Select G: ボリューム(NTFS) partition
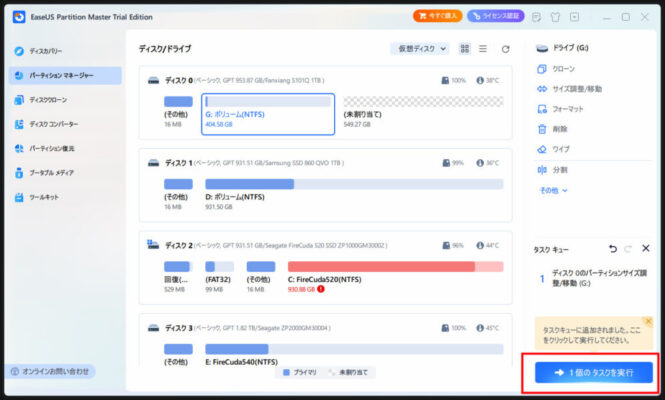The width and height of the screenshot is (665, 400). click(268, 114)
